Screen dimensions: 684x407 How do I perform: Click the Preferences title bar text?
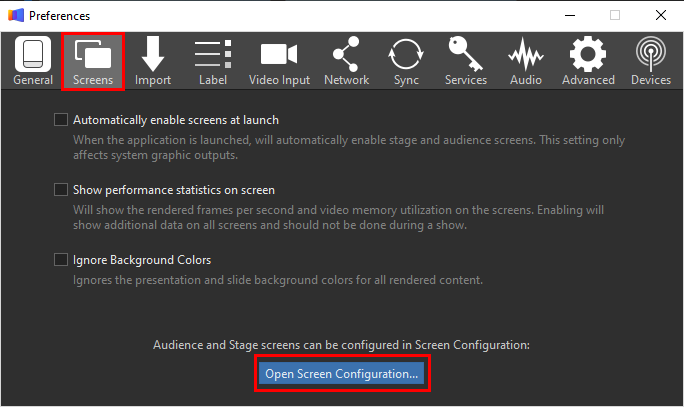pyautogui.click(x=59, y=16)
